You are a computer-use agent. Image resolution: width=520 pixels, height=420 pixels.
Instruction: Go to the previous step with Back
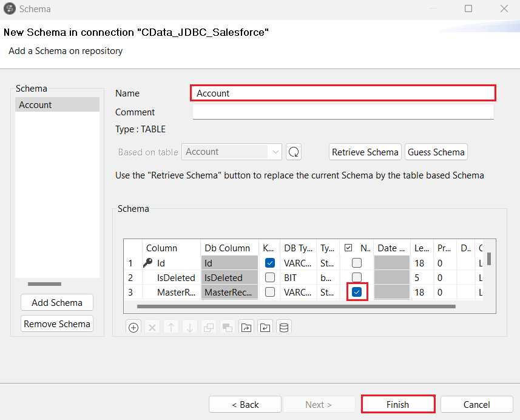click(245, 404)
